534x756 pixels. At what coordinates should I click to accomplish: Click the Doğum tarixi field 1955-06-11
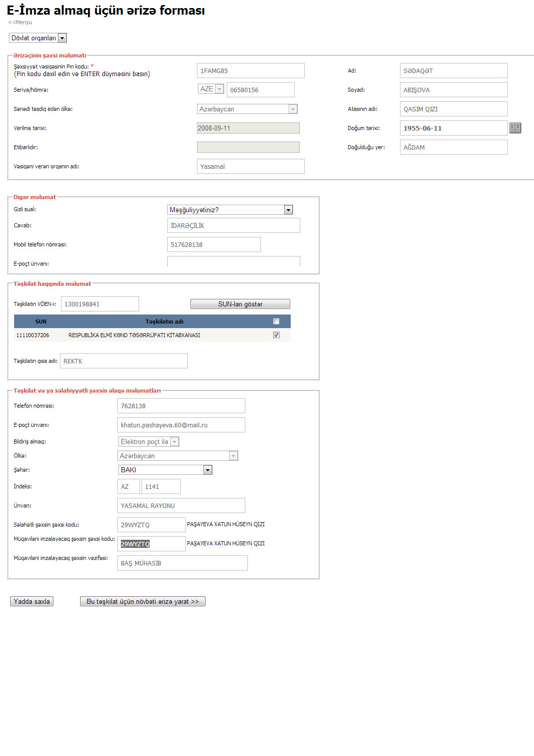tap(454, 128)
